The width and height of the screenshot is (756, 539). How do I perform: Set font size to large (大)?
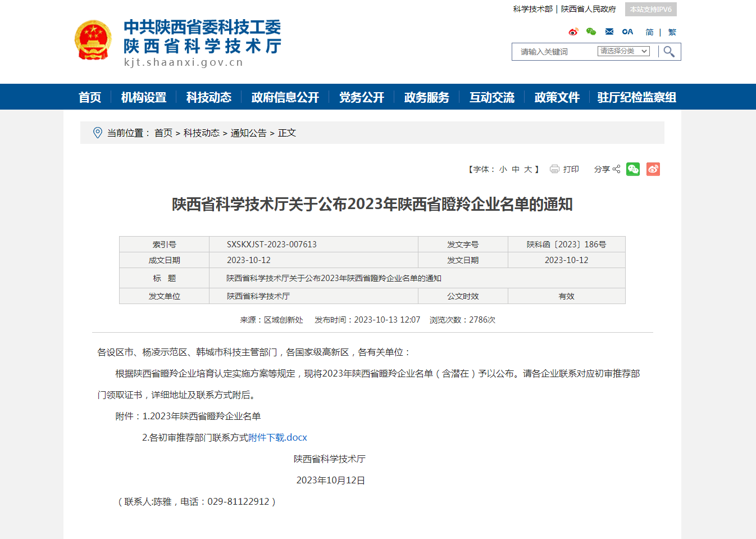528,169
